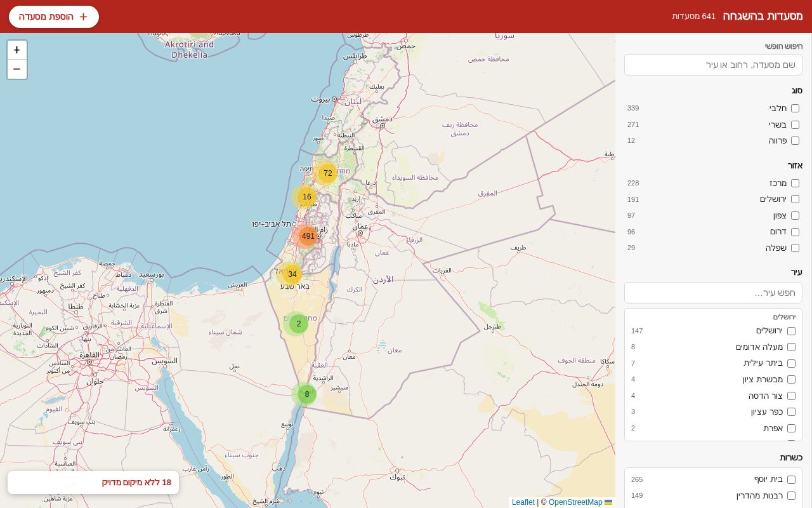Click the הוספת מסעדה add button
This screenshot has height=508, width=812.
pyautogui.click(x=54, y=17)
